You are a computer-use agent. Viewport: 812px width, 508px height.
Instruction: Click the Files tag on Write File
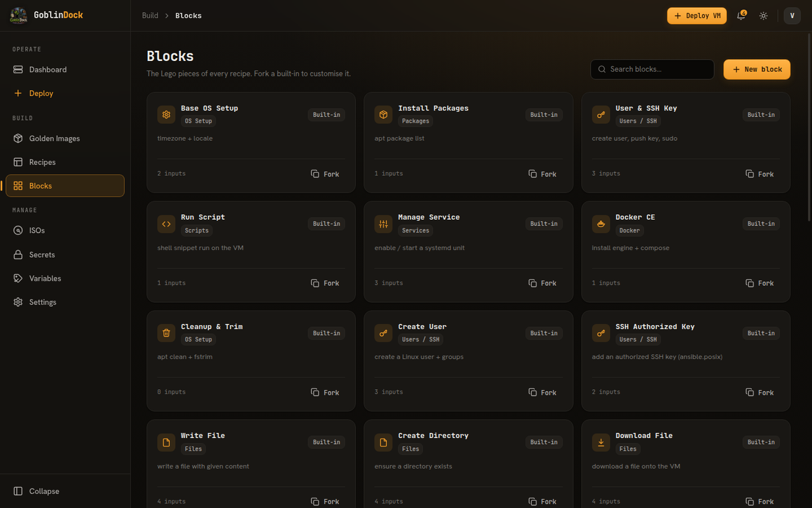coord(193,449)
